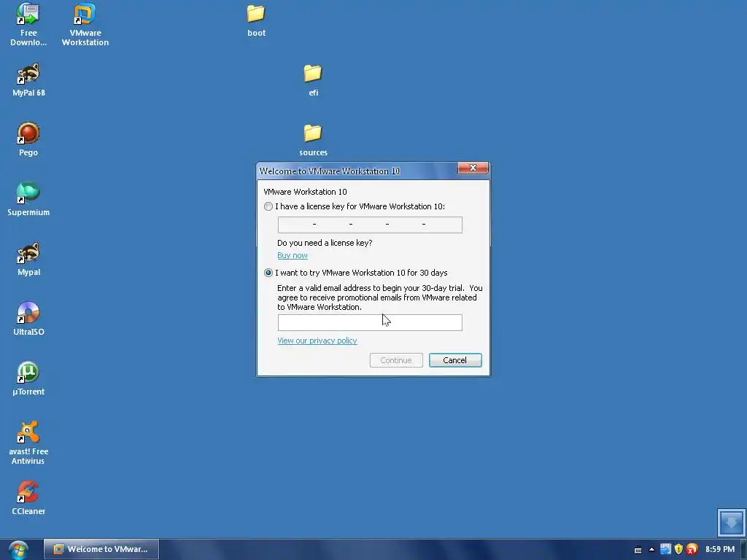Click the on-screen keyboard tray icon
747x560 pixels.
click(x=638, y=550)
